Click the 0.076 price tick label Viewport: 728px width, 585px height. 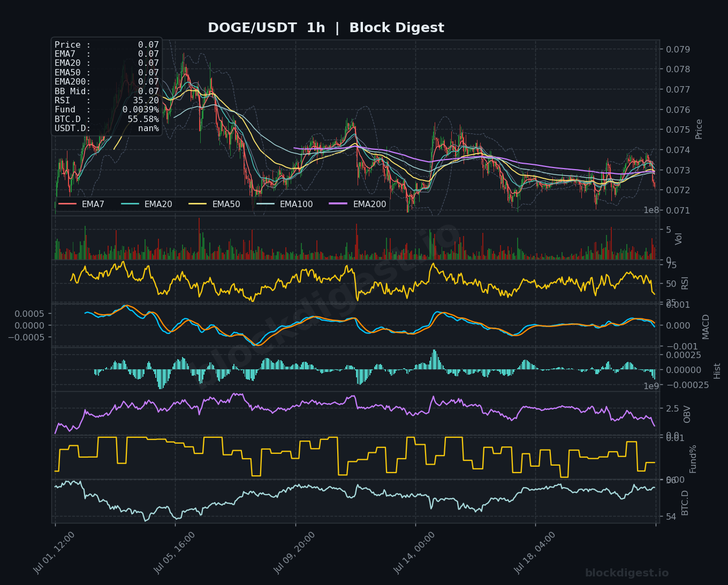tap(678, 110)
